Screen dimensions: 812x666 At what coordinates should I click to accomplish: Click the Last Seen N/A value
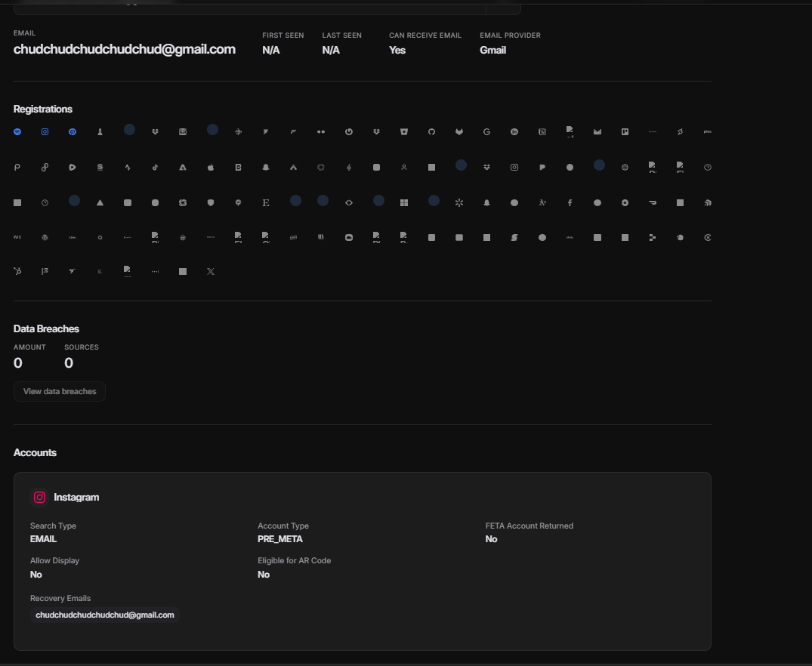click(x=331, y=51)
